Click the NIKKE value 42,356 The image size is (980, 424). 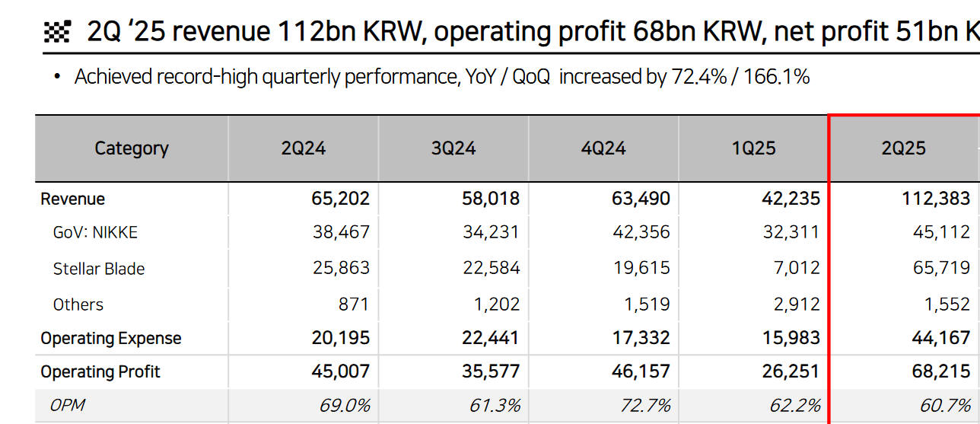pos(641,233)
